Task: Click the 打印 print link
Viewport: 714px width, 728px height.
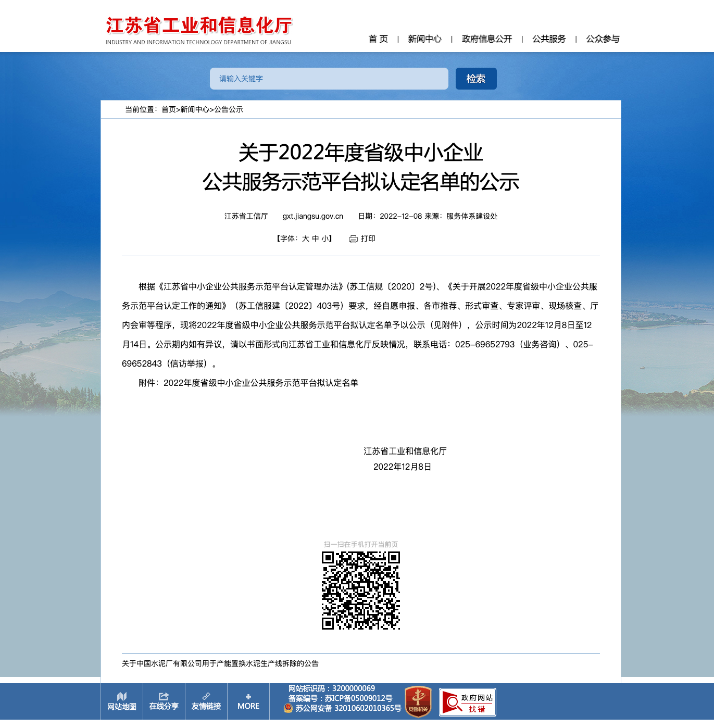Action: [x=368, y=239]
